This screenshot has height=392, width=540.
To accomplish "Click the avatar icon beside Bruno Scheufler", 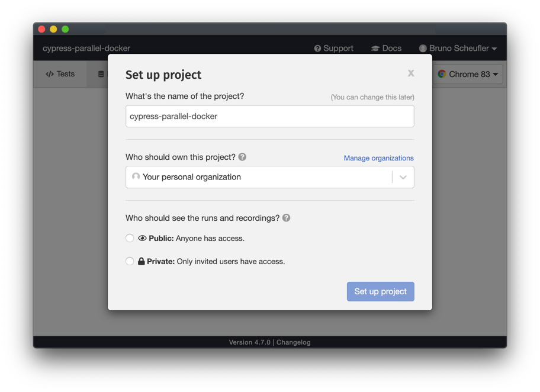I will pyautogui.click(x=423, y=48).
